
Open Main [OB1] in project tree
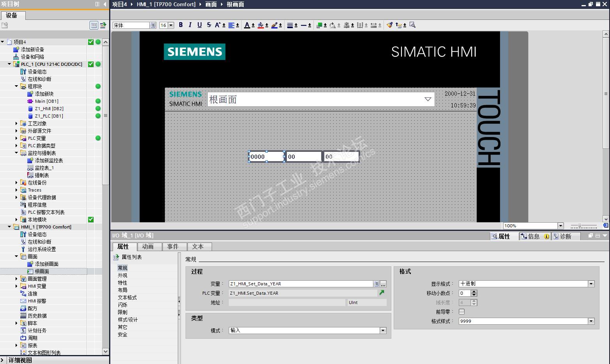click(46, 101)
